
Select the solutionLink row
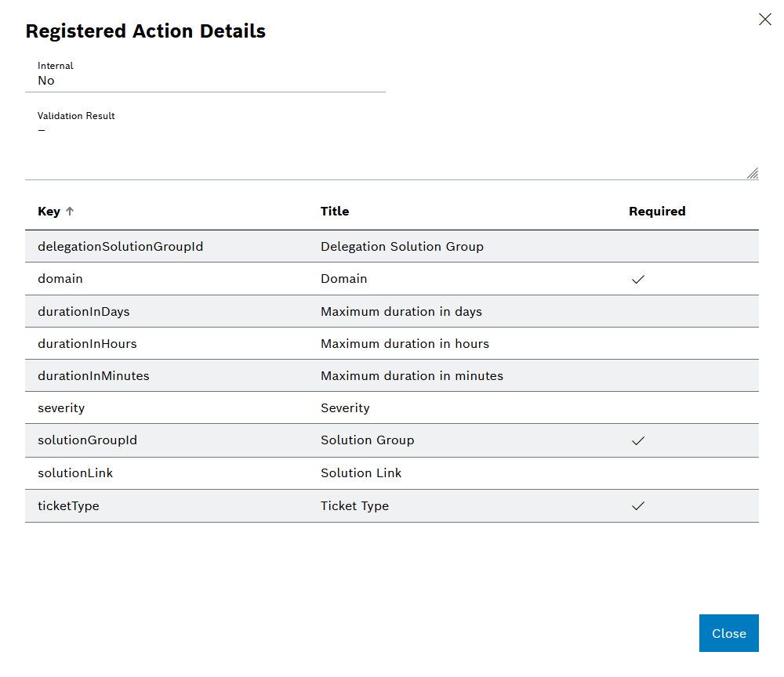[314, 472]
